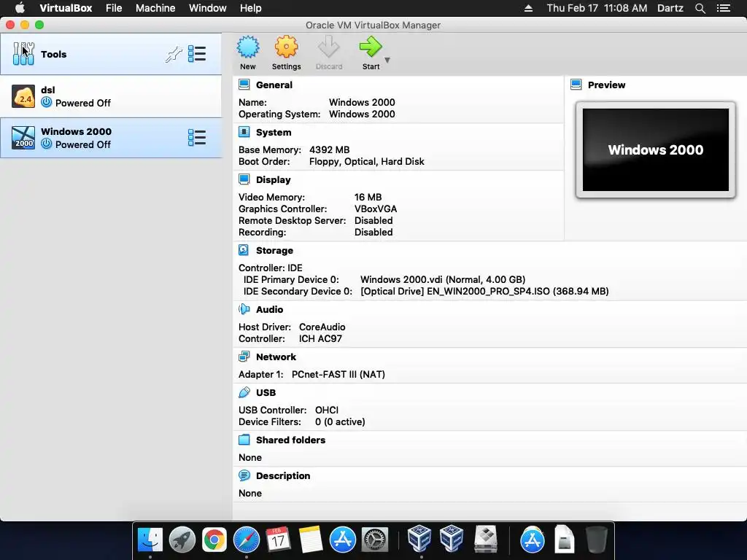Open the Tools list menu icon

pyautogui.click(x=197, y=54)
